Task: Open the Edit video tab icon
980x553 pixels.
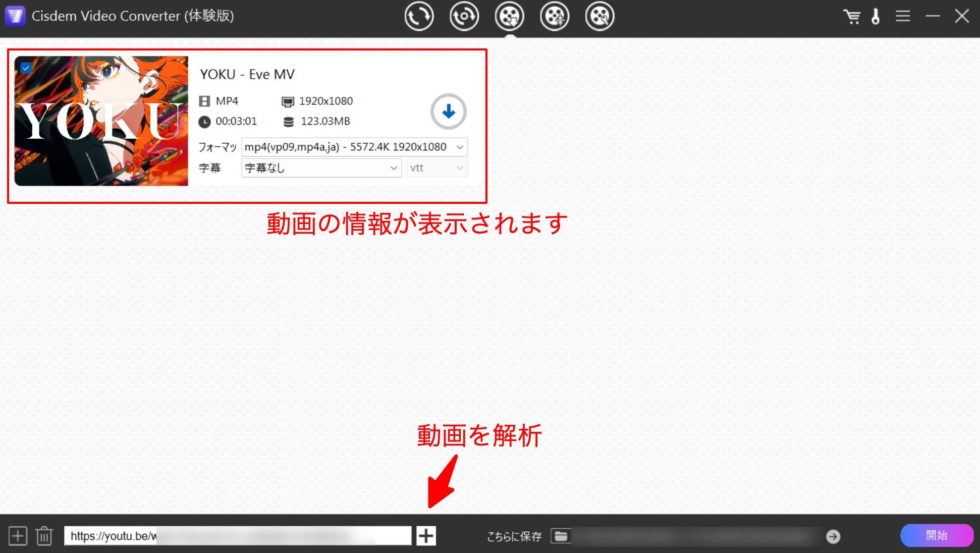Action: click(x=600, y=17)
